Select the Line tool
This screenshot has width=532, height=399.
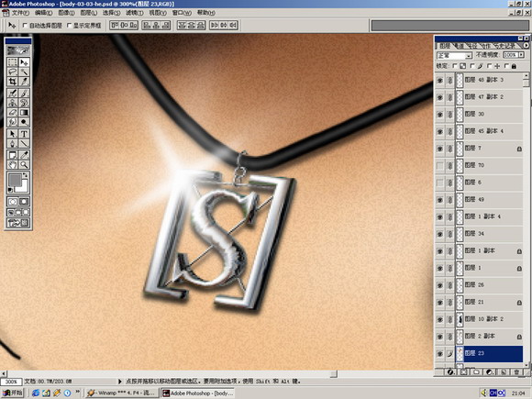[x=24, y=143]
